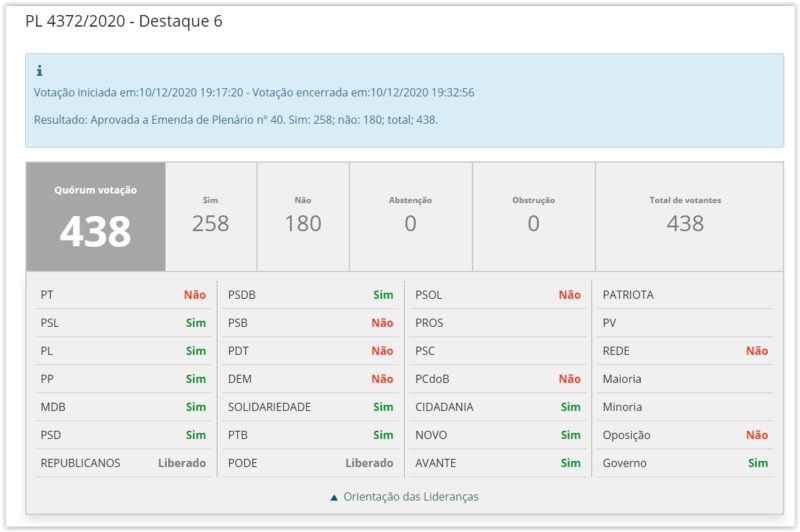Image resolution: width=800 pixels, height=532 pixels.
Task: Click the Quórum votação 438 tile
Action: coord(96,217)
